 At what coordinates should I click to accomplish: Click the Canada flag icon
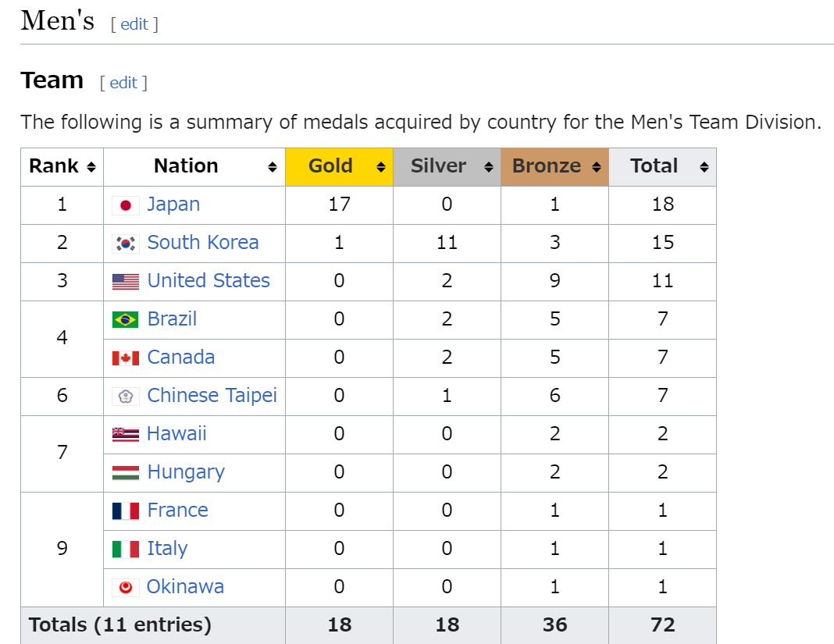[126, 358]
